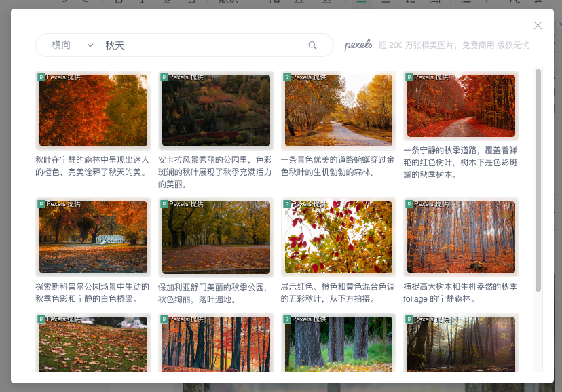Select the tall trees foliage forest thumbnail
Screen dimensions: 562x392
[x=462, y=237]
